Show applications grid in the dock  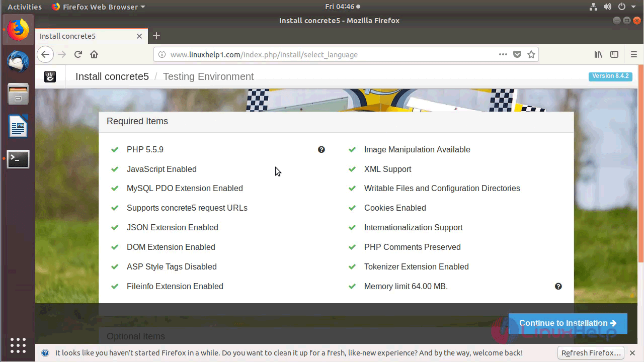pyautogui.click(x=18, y=345)
